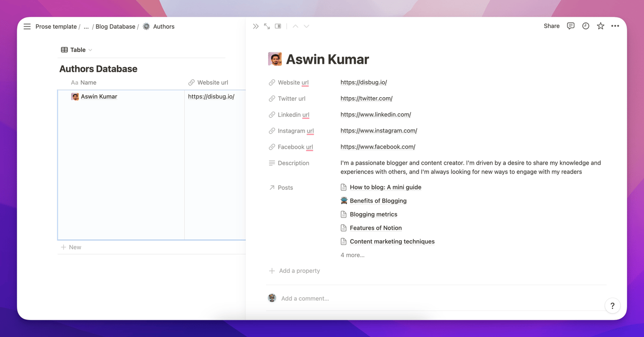Open the three-dot more options menu
Image resolution: width=644 pixels, height=337 pixels.
tap(615, 26)
